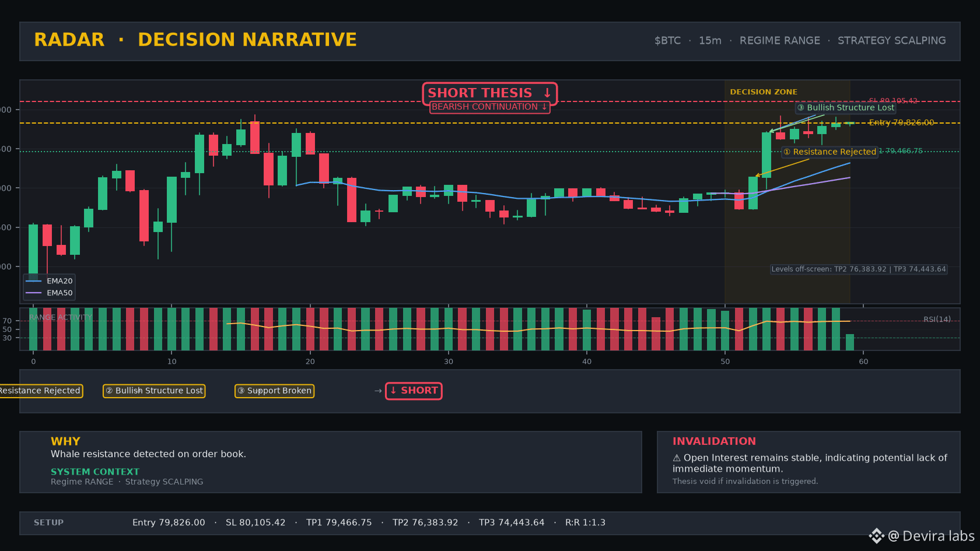Click the ↓ SHORT decision button

[x=414, y=391]
